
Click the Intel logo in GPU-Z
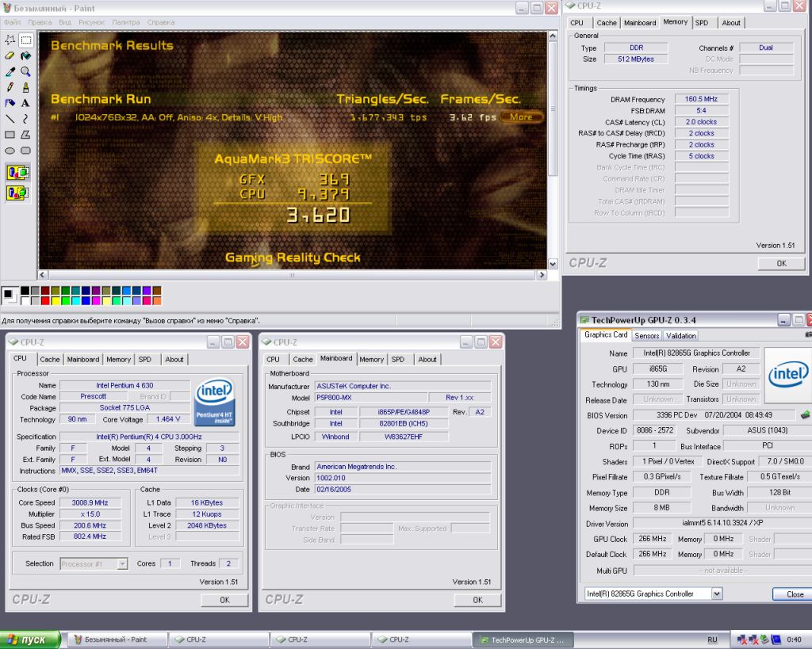pos(787,375)
